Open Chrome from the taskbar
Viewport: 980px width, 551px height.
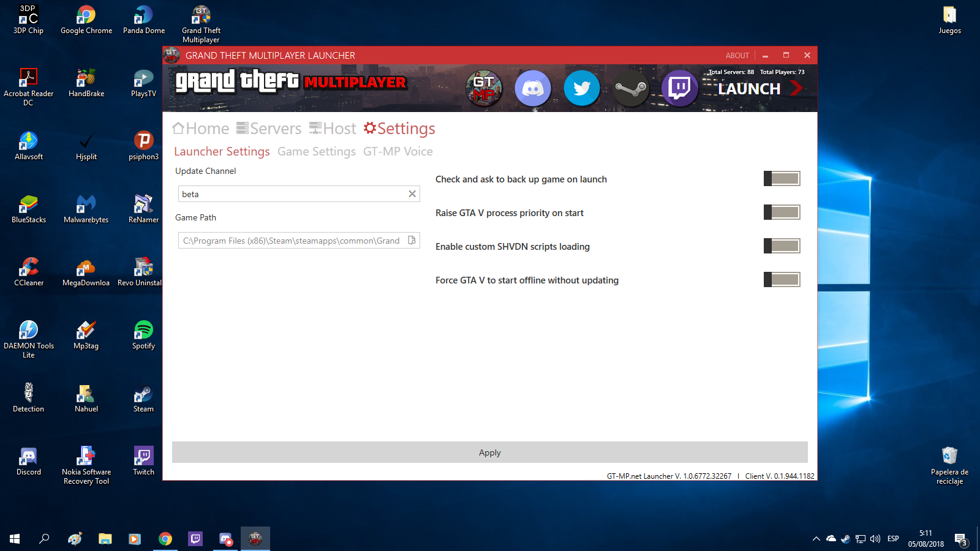[165, 539]
